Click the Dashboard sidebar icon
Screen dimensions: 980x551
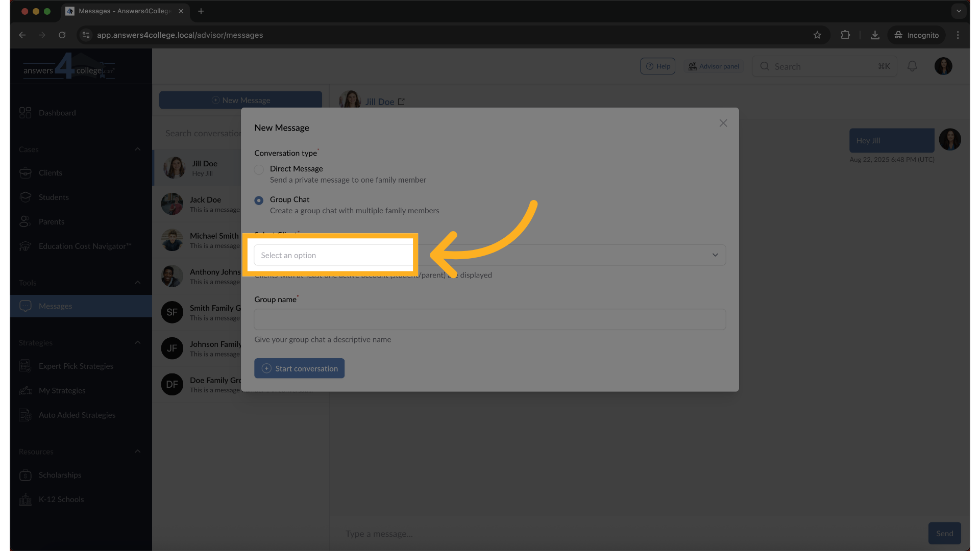[x=25, y=113]
